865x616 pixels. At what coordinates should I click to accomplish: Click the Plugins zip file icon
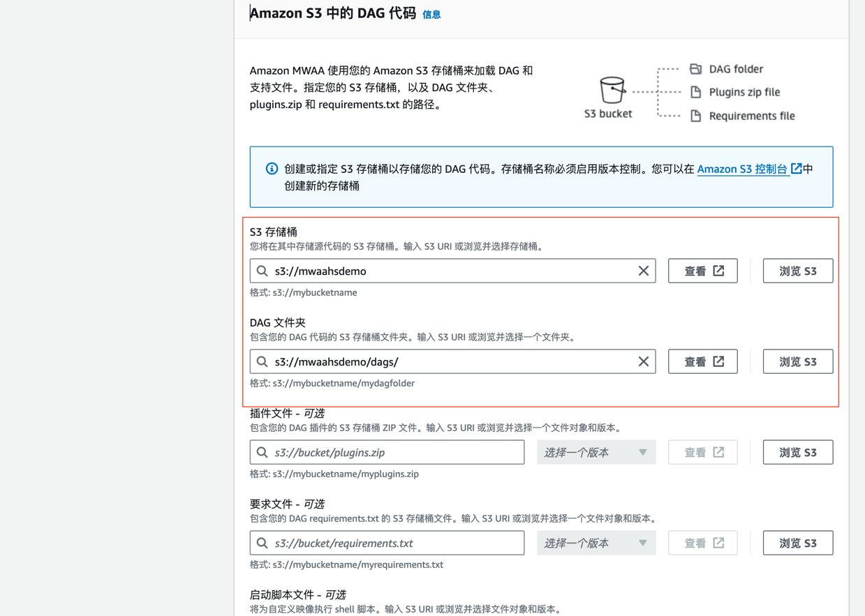(695, 91)
